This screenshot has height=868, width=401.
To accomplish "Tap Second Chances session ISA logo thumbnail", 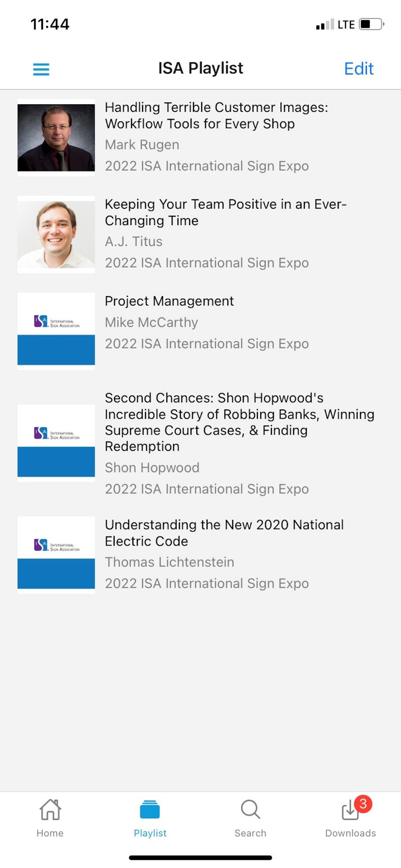I will (56, 443).
